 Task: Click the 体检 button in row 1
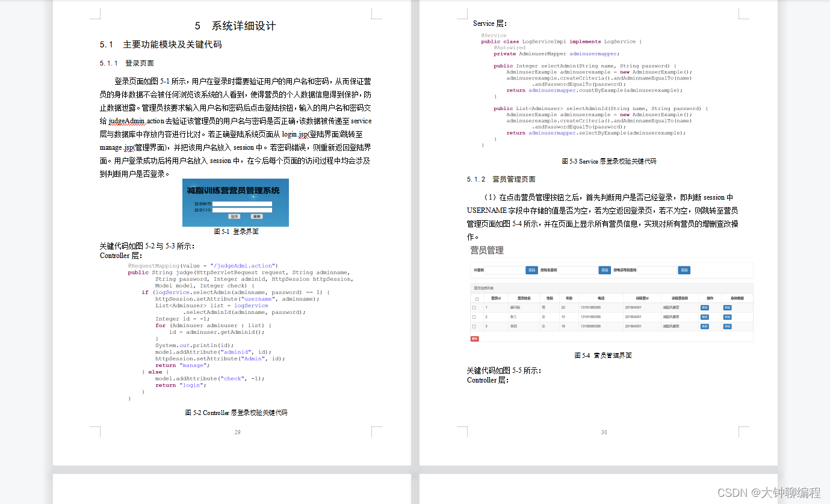point(727,307)
